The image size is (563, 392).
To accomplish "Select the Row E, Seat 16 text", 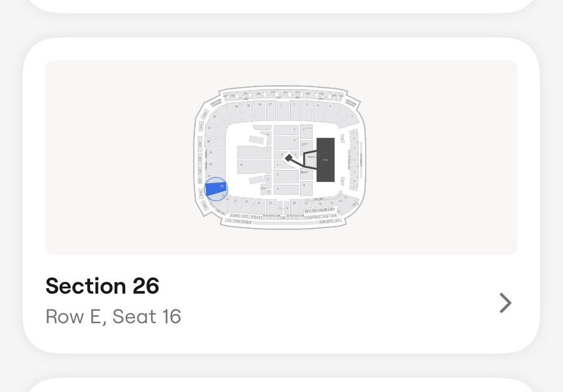I will click(x=113, y=317).
